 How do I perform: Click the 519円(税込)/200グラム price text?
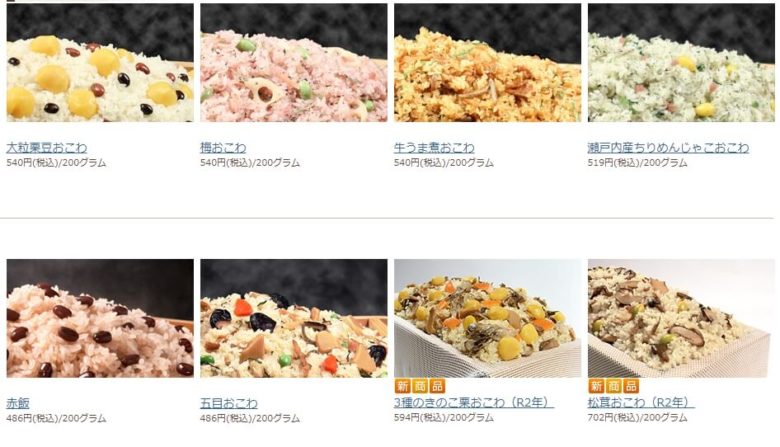(637, 163)
